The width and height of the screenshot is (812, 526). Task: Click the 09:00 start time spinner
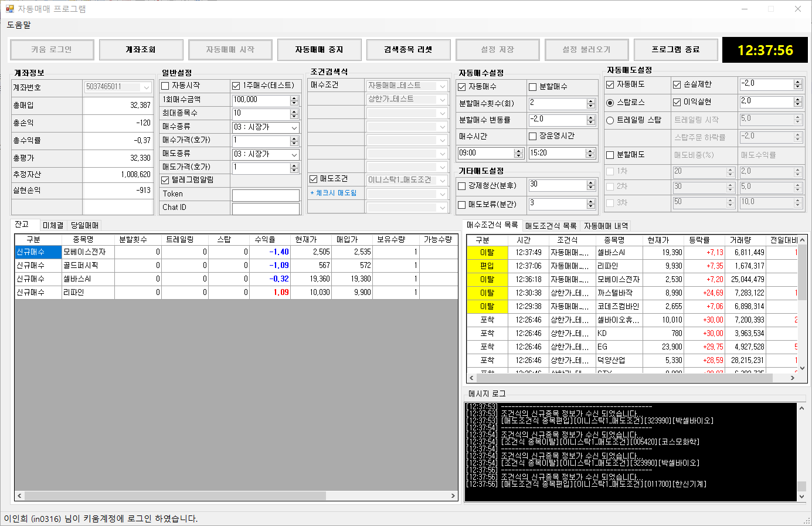[x=518, y=153]
